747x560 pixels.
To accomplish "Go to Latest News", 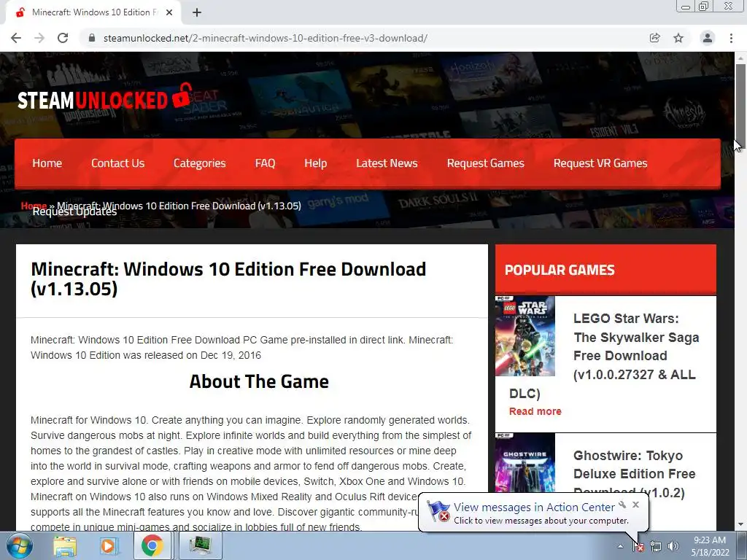I will (x=387, y=163).
